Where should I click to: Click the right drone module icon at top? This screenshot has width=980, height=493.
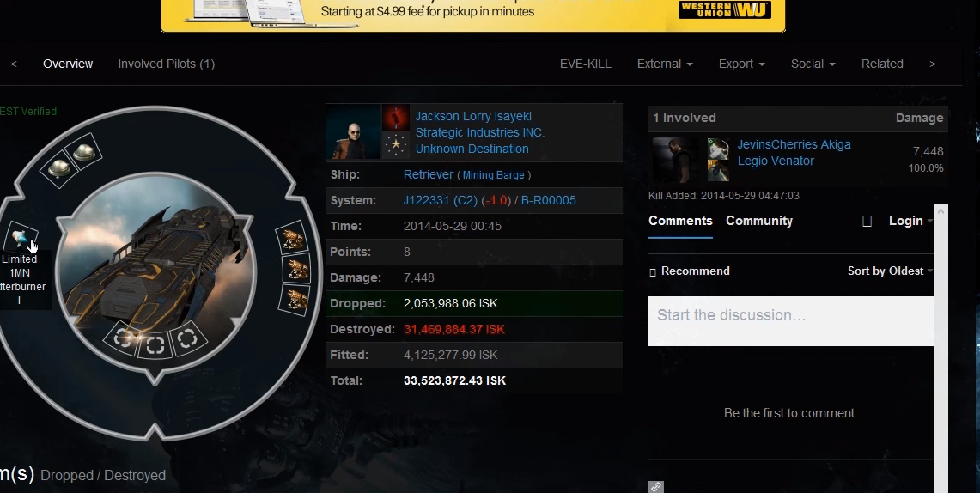[84, 150]
